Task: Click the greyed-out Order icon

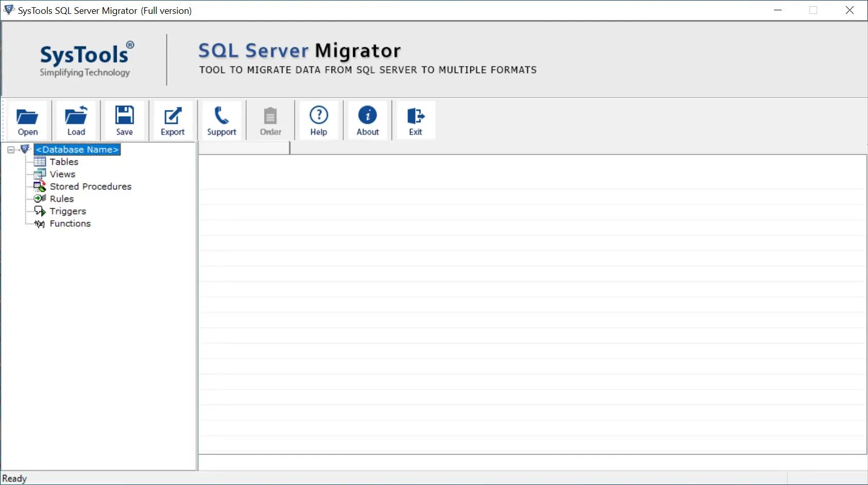Action: pyautogui.click(x=270, y=120)
